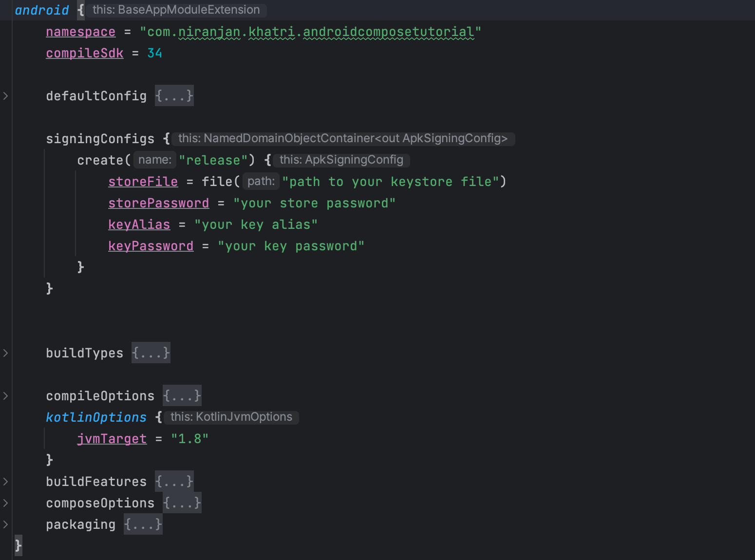
Task: Click the signingConfigs identifier
Action: pyautogui.click(x=100, y=139)
